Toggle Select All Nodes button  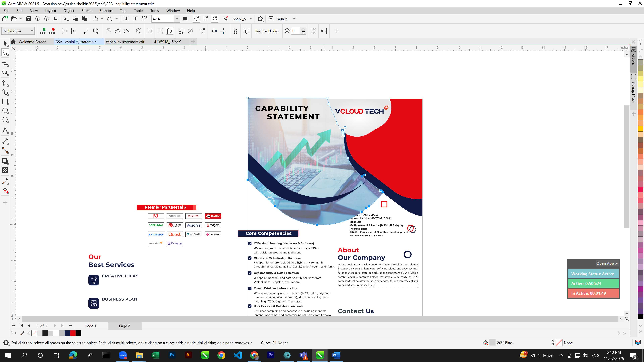coord(246,31)
